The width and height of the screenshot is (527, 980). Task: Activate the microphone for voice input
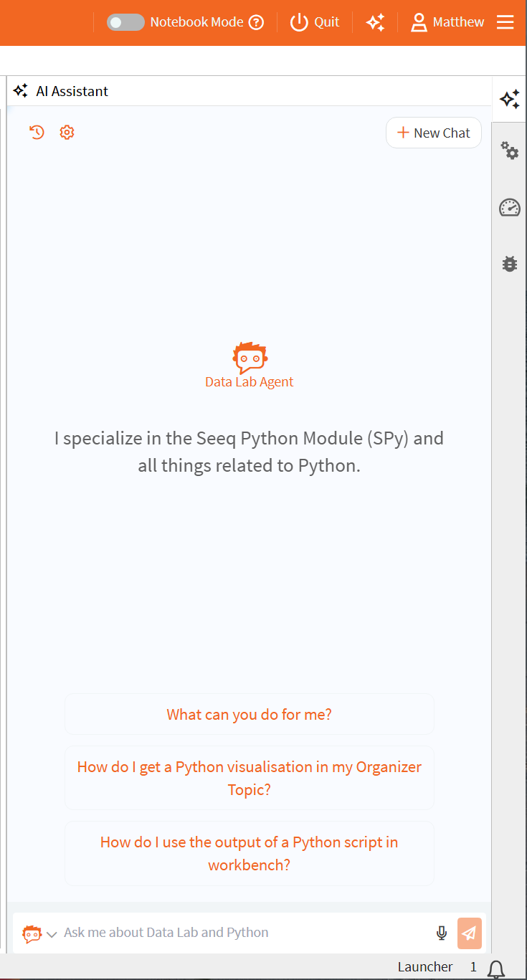tap(441, 933)
